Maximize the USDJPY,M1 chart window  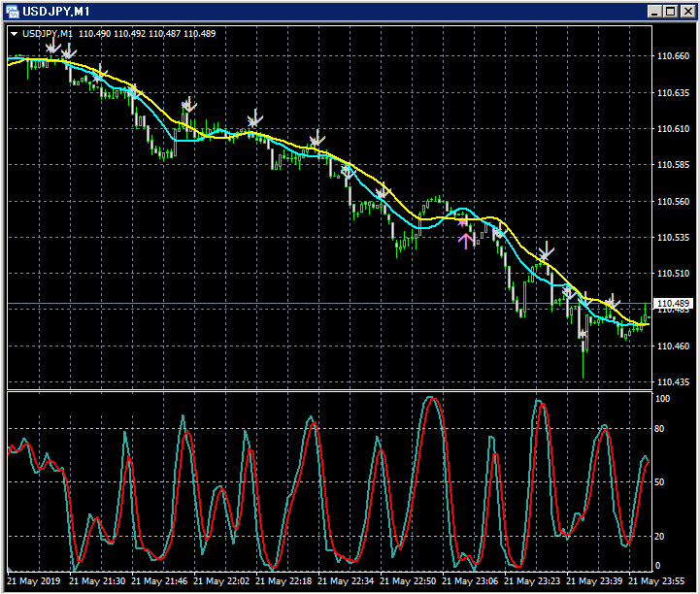click(669, 11)
